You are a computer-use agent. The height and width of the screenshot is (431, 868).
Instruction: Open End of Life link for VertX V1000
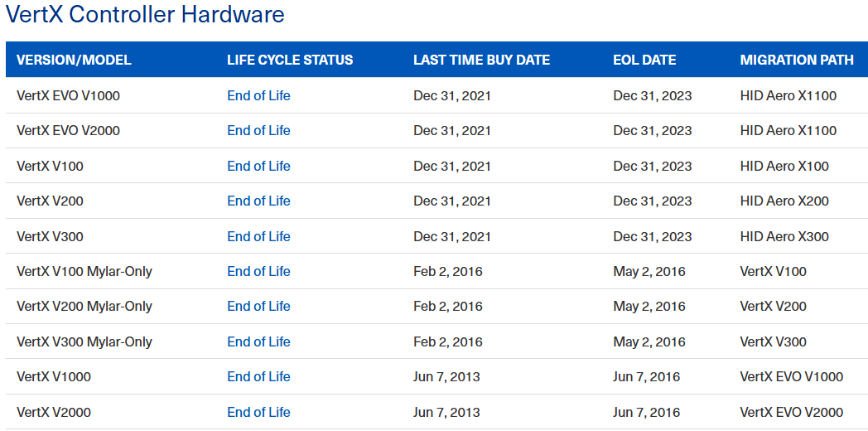click(x=258, y=376)
